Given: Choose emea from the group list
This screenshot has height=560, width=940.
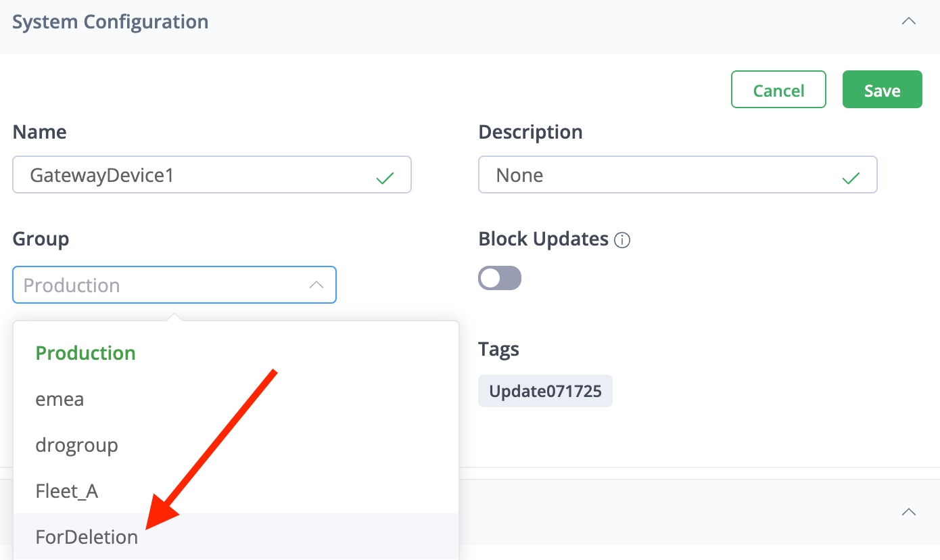Looking at the screenshot, I should coord(60,399).
